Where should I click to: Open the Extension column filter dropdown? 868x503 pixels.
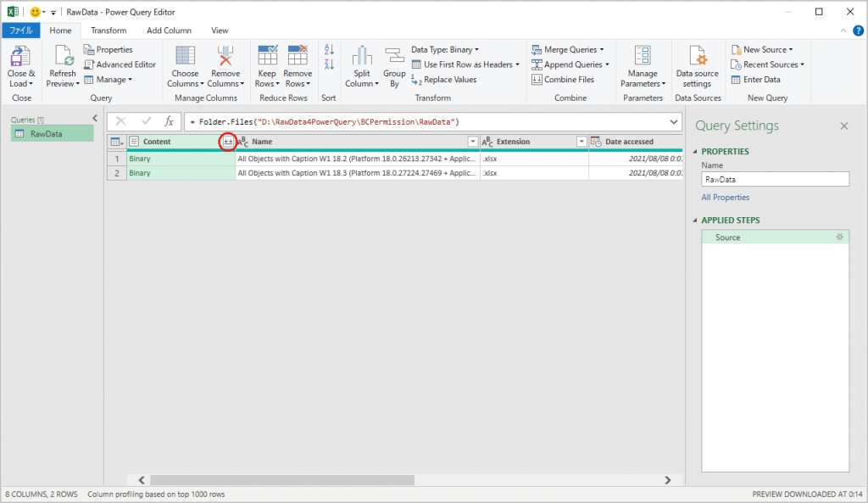click(581, 142)
